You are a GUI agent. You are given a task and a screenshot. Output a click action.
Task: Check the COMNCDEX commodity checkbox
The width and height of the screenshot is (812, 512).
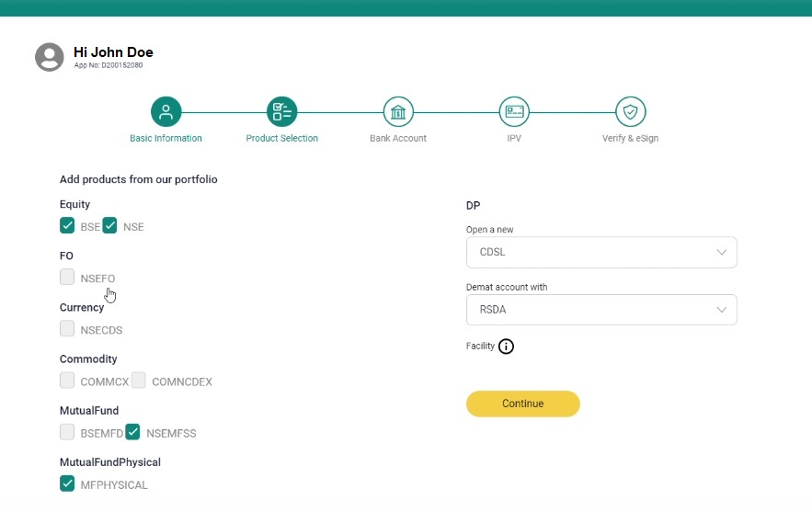click(x=138, y=381)
